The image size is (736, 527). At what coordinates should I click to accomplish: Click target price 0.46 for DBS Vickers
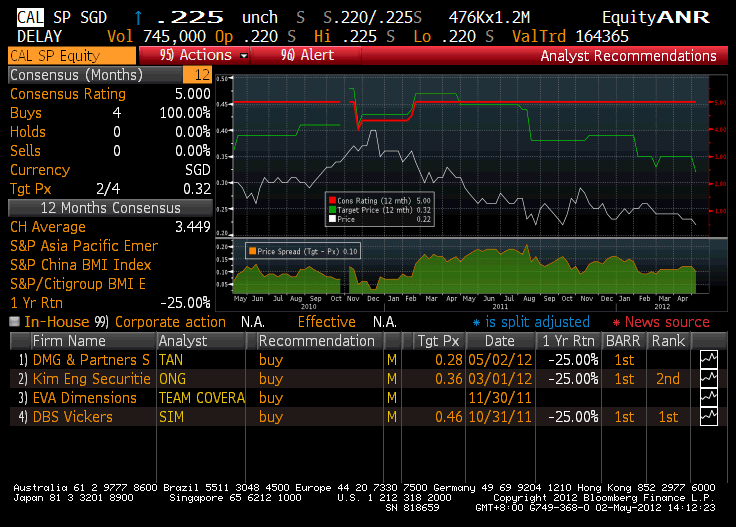449,417
